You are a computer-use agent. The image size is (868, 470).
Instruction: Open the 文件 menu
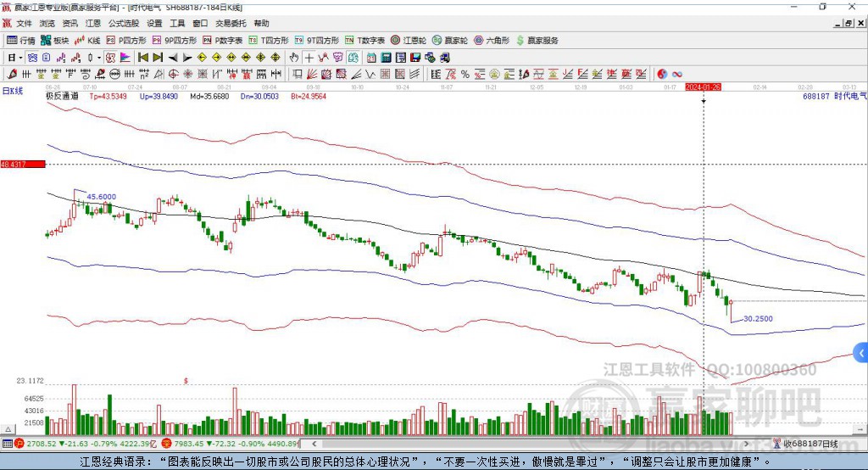tap(25, 23)
